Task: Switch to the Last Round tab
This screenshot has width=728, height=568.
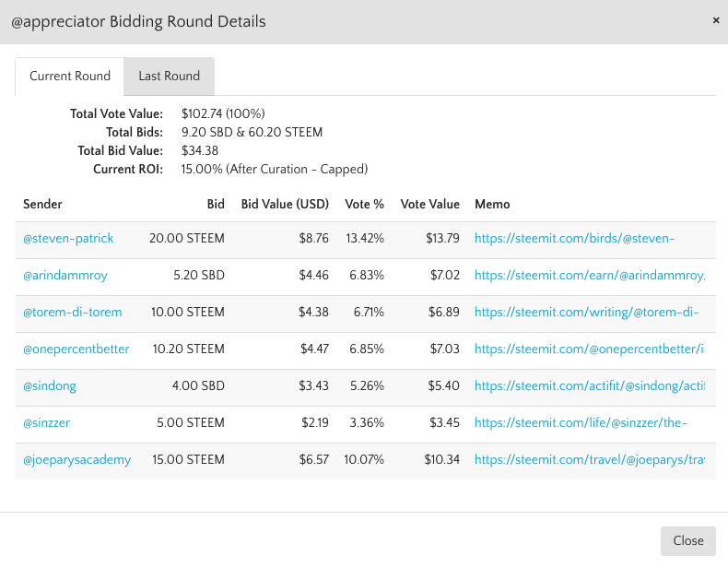Action: [170, 77]
